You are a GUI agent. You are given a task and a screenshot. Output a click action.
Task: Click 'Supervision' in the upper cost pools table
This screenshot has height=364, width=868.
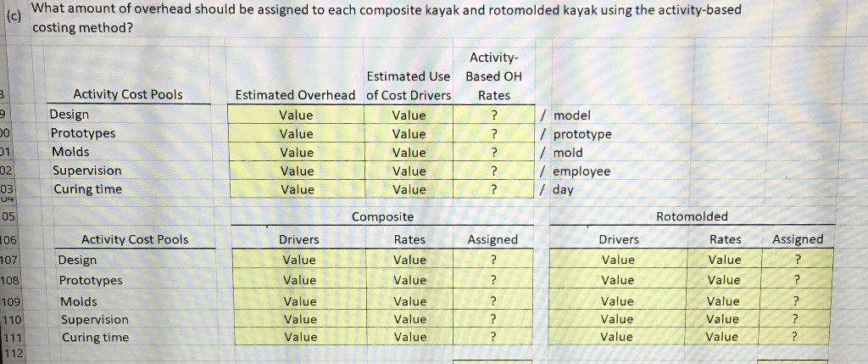coord(86,171)
